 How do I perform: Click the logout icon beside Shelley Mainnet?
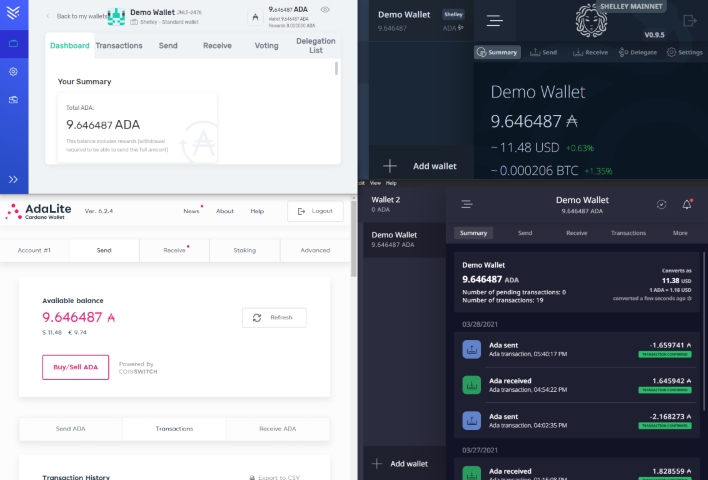point(689,20)
